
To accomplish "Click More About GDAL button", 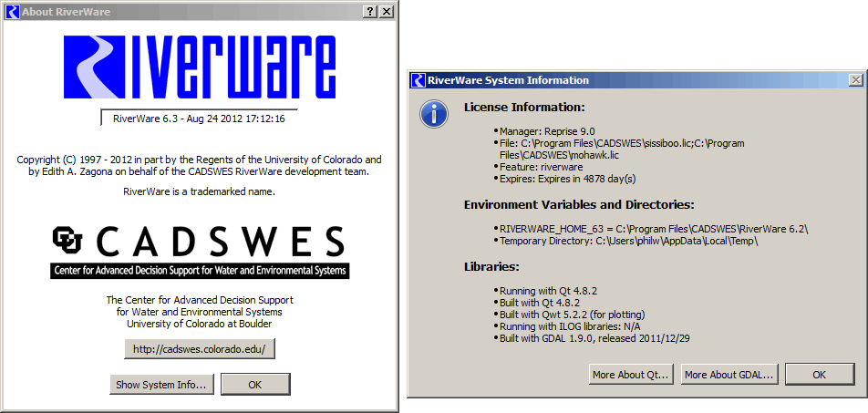I will point(730,374).
